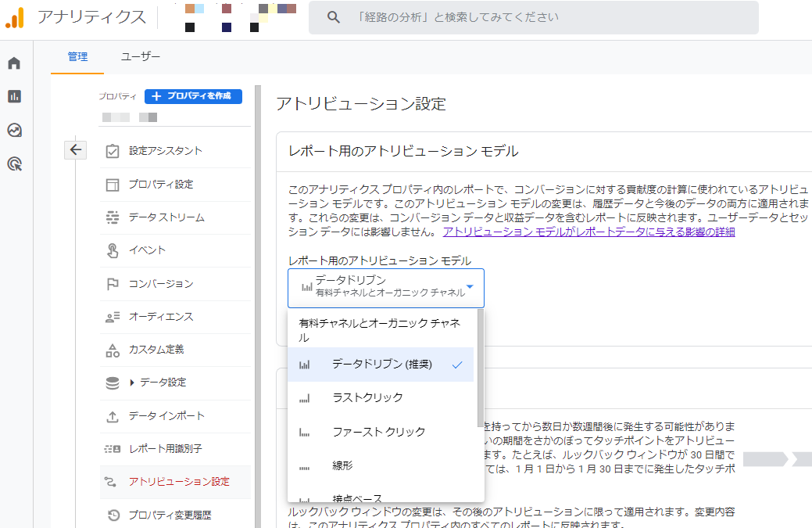This screenshot has height=528, width=812.
Task: Open the Reports bar chart icon
Action: point(15,96)
